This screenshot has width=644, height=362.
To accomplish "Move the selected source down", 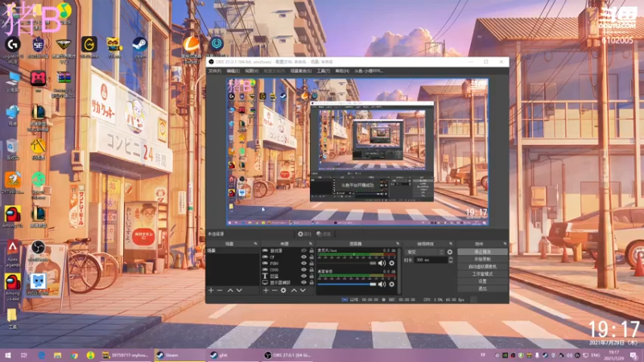I will click(303, 290).
